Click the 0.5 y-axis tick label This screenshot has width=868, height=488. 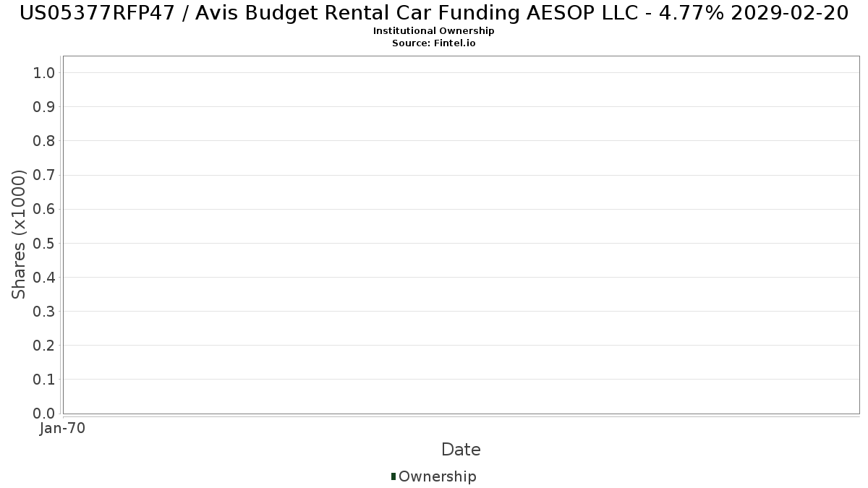(x=44, y=243)
